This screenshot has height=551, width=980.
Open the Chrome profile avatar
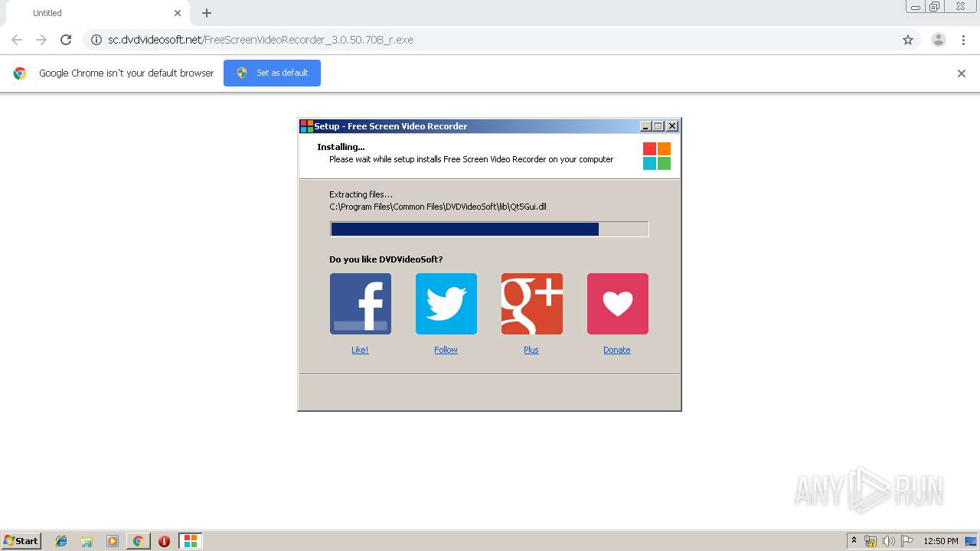(x=939, y=40)
